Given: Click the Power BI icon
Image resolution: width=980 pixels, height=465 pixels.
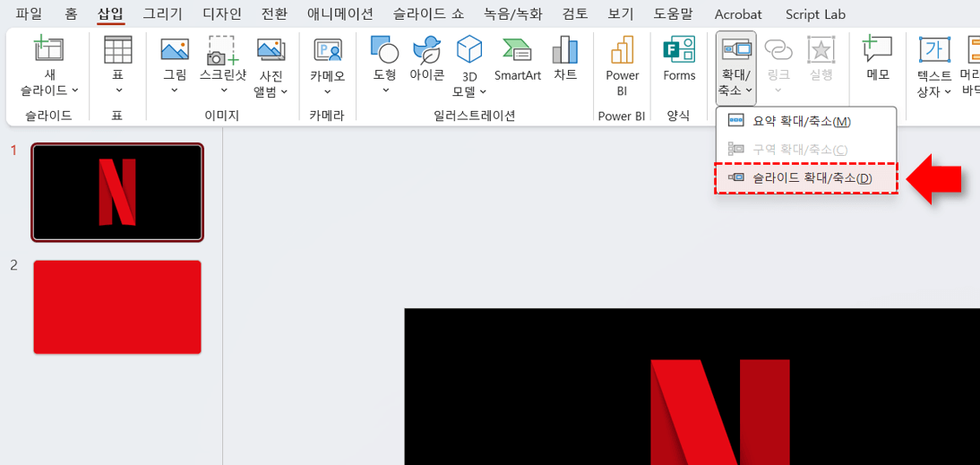Looking at the screenshot, I should click(x=623, y=49).
